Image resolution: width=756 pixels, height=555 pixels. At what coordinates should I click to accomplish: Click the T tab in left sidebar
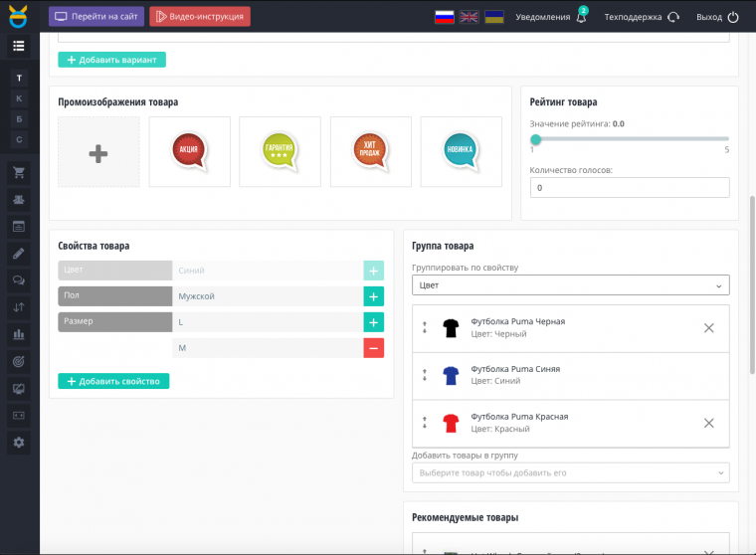18,78
